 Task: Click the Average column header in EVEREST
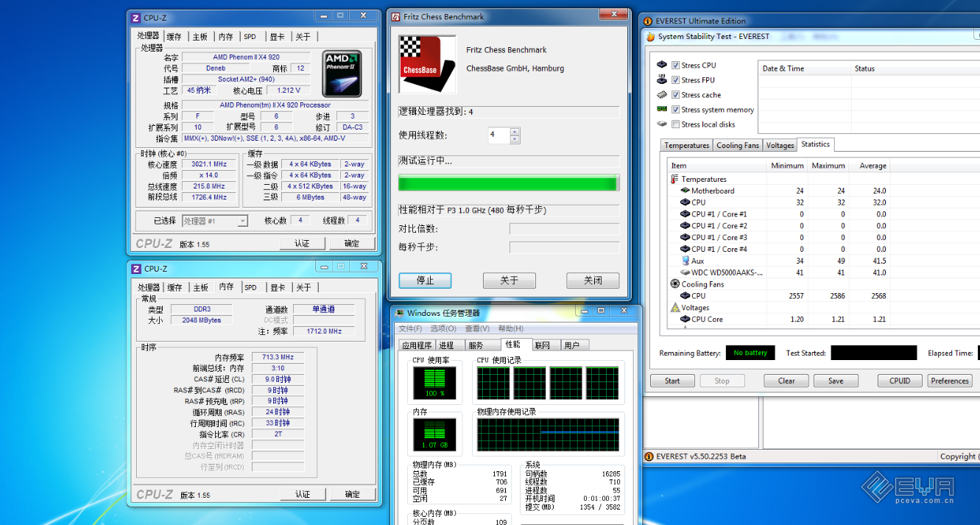tap(871, 166)
